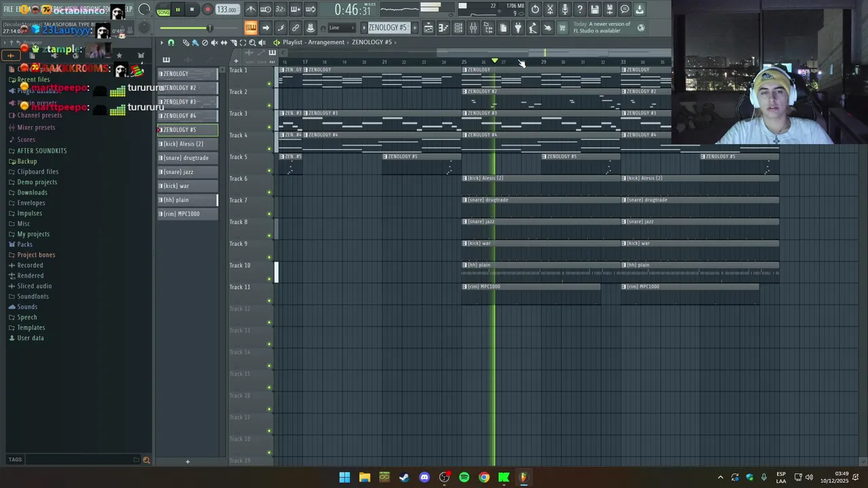Expand the AFTER SOUNDKITS folder
The width and height of the screenshot is (868, 488).
(41, 150)
